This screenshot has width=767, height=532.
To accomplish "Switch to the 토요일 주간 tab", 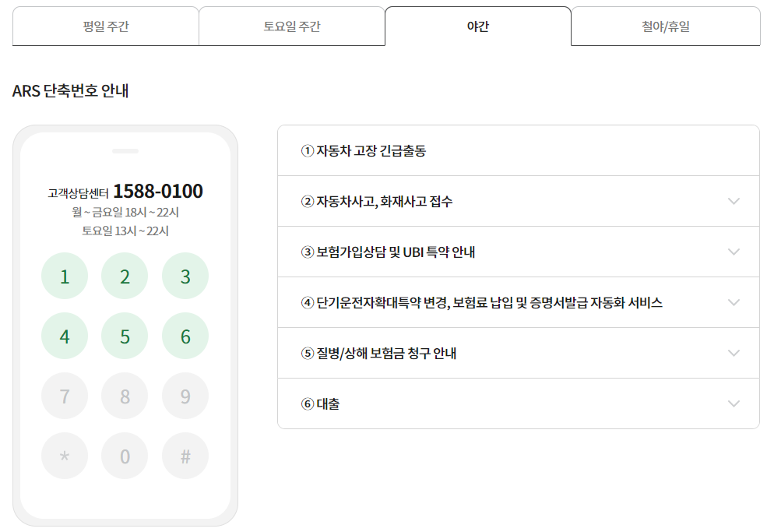I will click(293, 26).
